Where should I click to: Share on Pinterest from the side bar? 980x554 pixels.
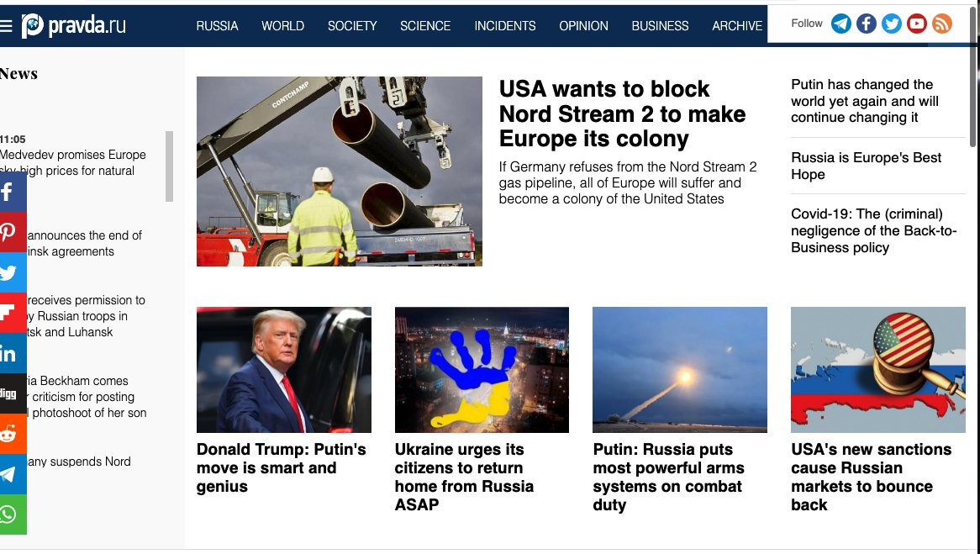click(13, 232)
